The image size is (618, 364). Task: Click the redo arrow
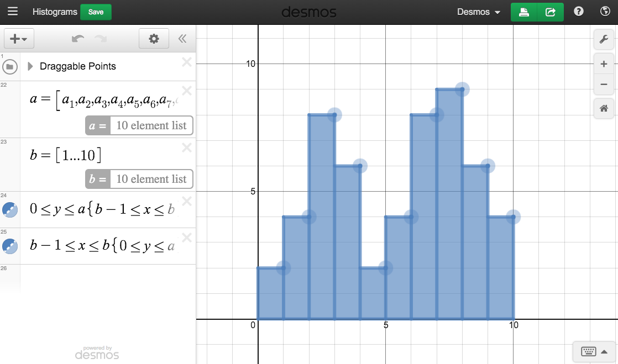pos(100,39)
